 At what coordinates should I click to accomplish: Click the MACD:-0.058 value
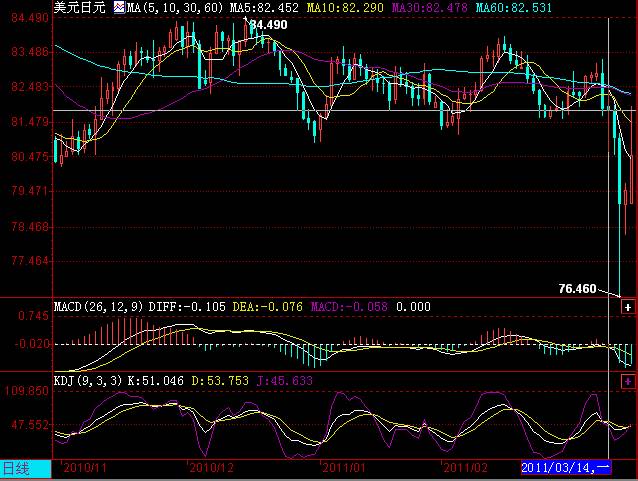point(349,306)
